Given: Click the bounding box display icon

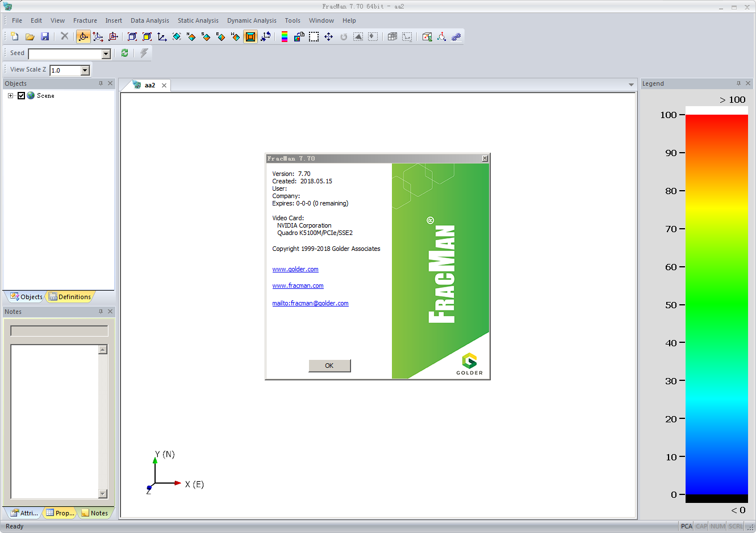Looking at the screenshot, I should (x=132, y=36).
